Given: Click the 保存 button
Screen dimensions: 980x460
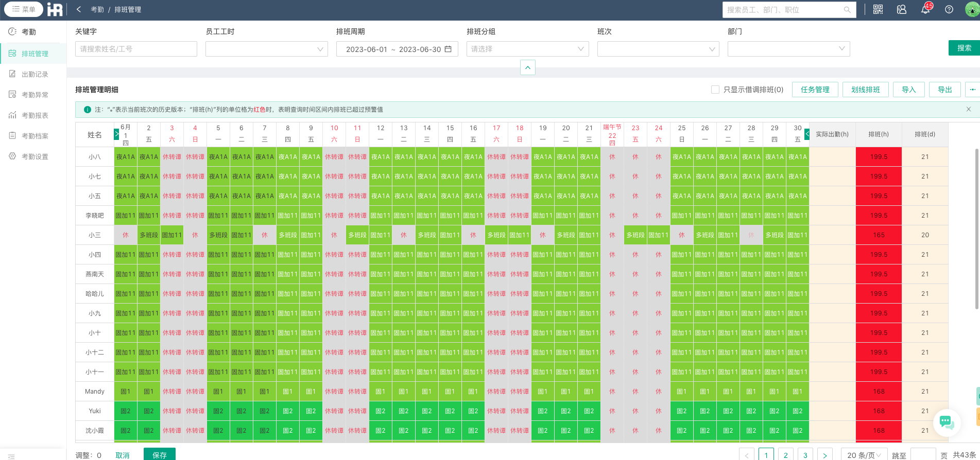Looking at the screenshot, I should tap(160, 455).
